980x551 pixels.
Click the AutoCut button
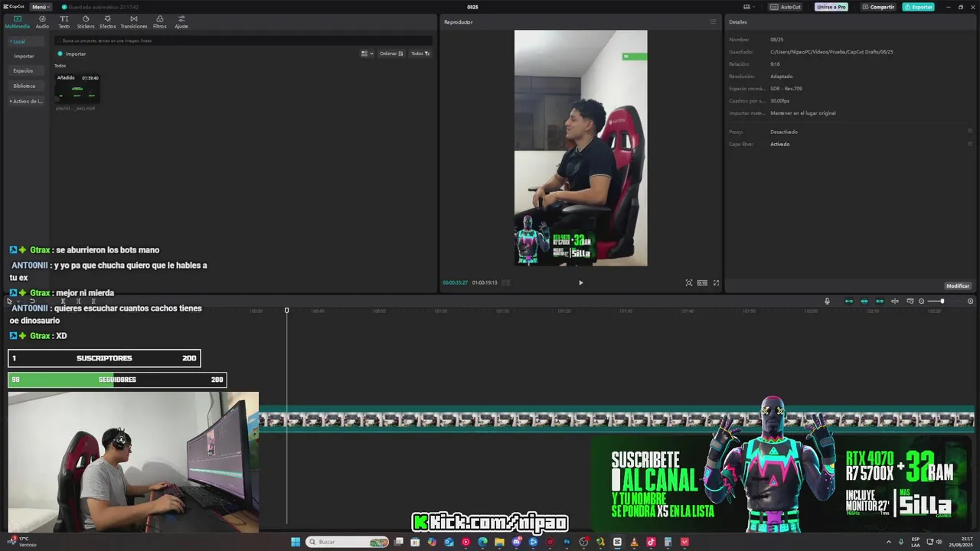tap(786, 7)
